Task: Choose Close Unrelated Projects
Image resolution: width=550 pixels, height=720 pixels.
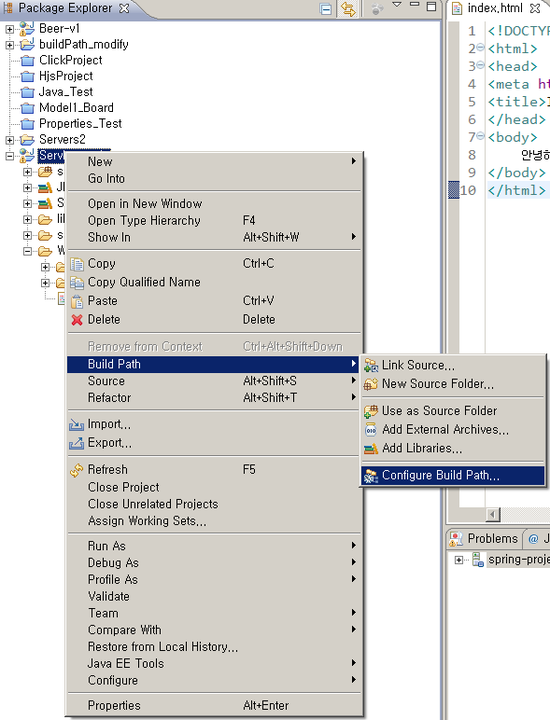Action: click(213, 504)
